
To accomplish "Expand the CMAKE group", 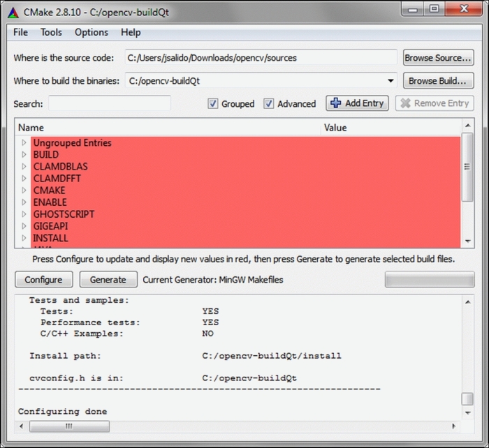I will tap(24, 190).
